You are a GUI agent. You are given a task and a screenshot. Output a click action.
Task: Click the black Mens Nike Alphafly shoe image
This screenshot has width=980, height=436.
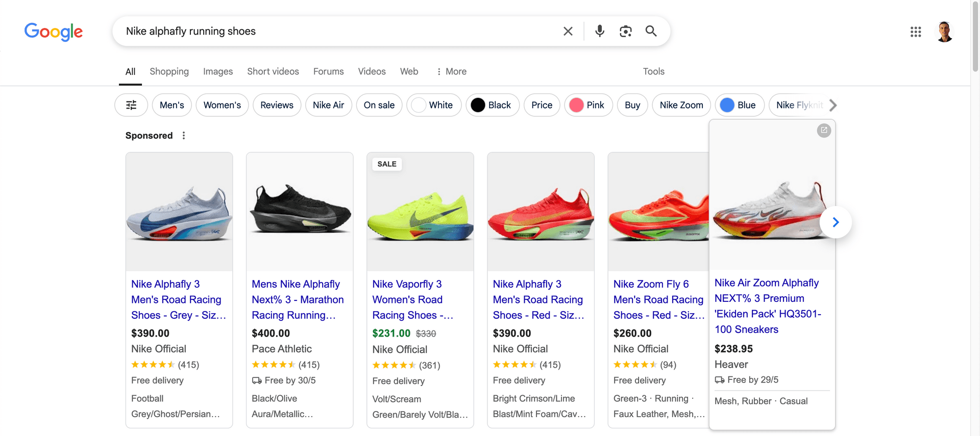[300, 211]
